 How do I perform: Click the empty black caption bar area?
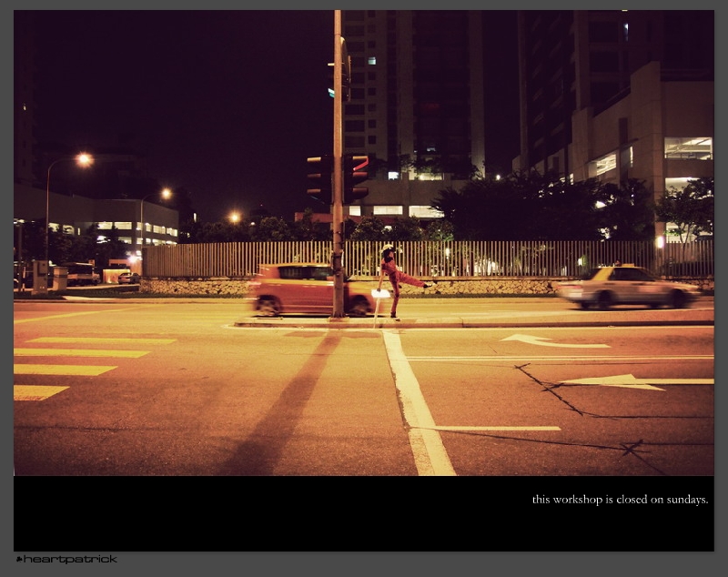click(273, 514)
